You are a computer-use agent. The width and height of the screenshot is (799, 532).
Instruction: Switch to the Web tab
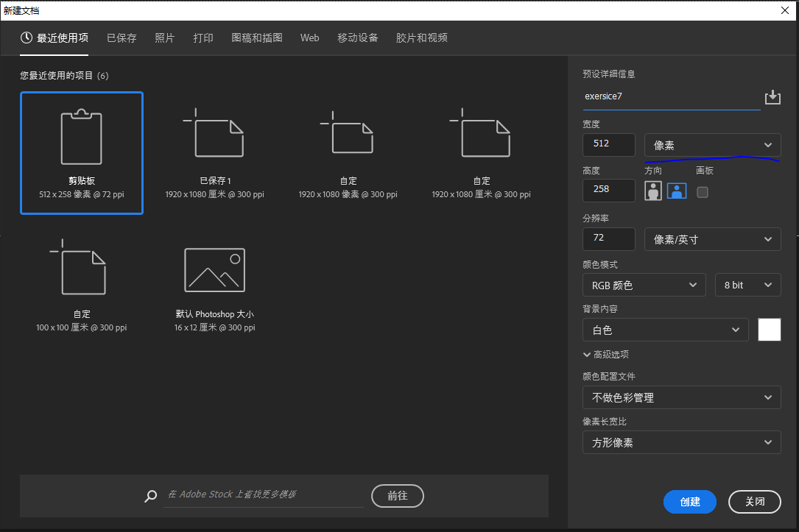[310, 38]
